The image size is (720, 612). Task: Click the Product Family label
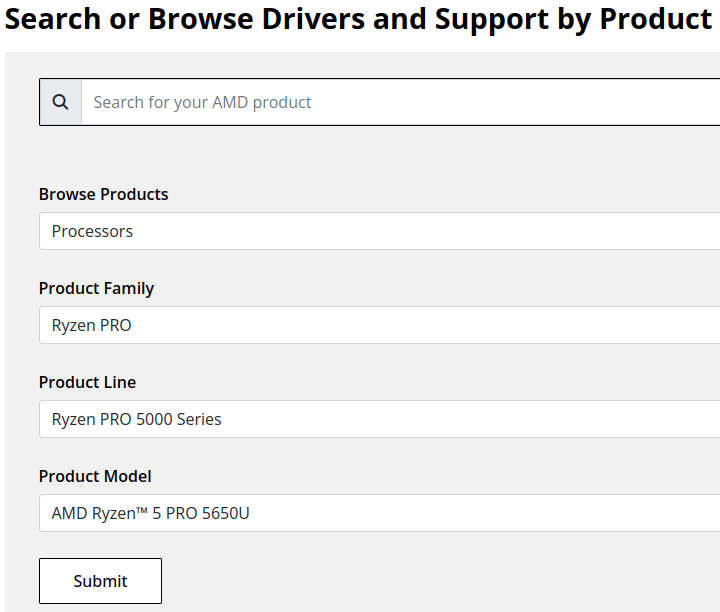pyautogui.click(x=96, y=288)
